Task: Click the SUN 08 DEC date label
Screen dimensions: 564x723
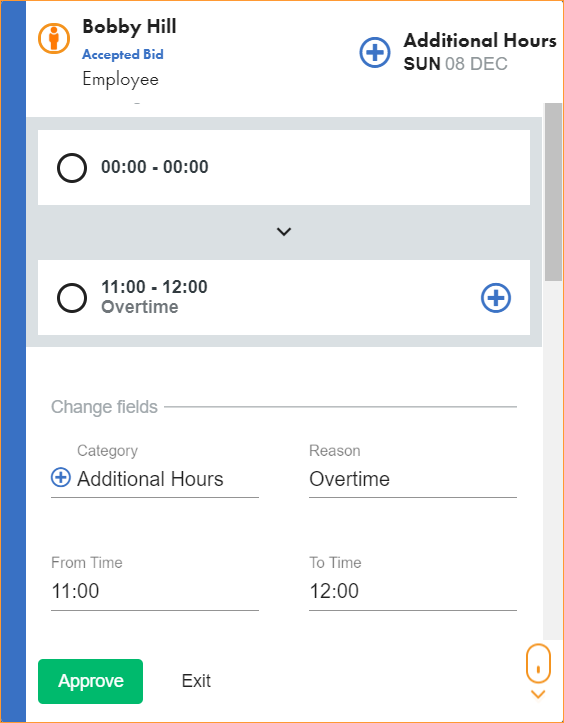Action: click(x=456, y=64)
